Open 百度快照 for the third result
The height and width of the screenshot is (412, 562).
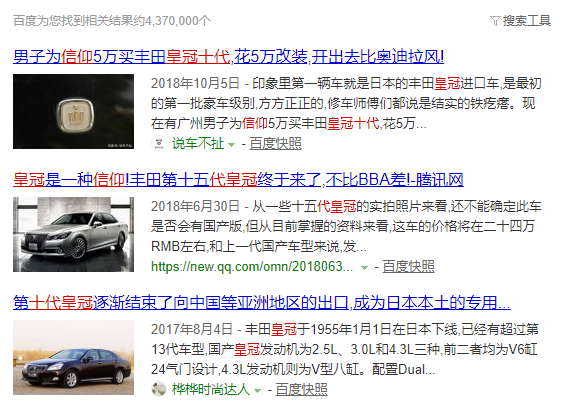click(x=301, y=389)
